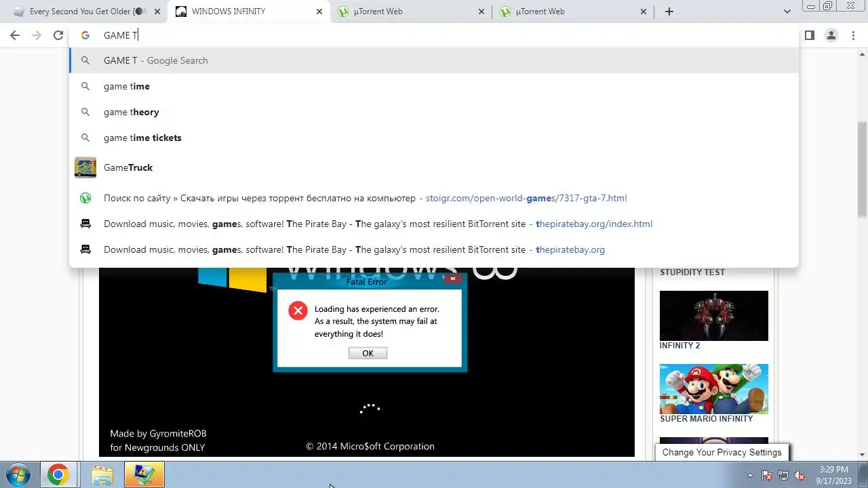Expand the tab search chevron
Viewport: 868px width, 488px height.
coord(787,12)
